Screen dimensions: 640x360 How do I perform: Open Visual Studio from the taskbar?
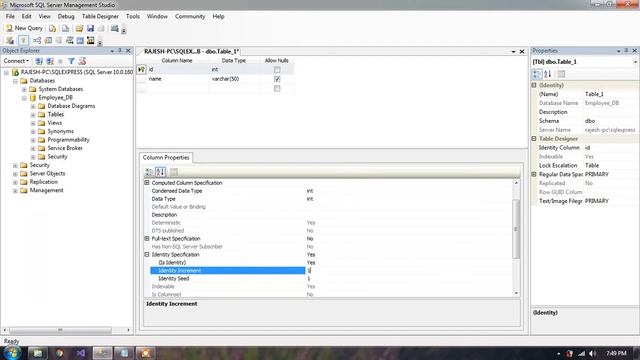pos(81,353)
